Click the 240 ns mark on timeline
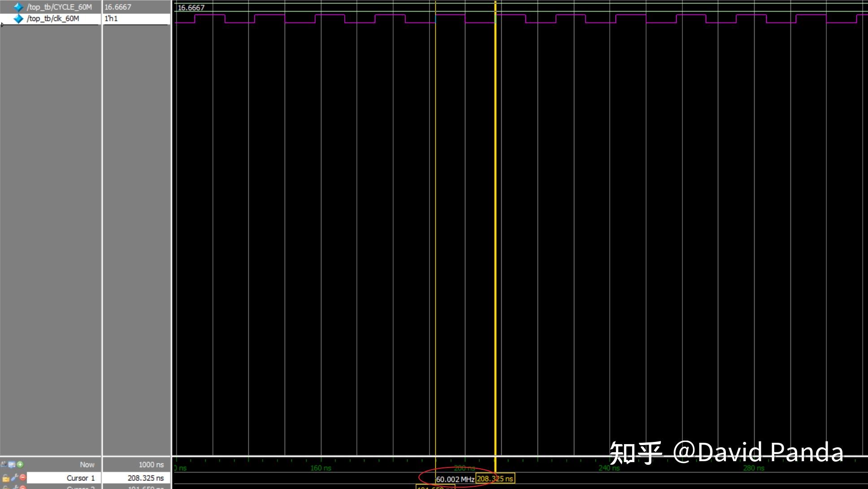The image size is (868, 489). [609, 468]
